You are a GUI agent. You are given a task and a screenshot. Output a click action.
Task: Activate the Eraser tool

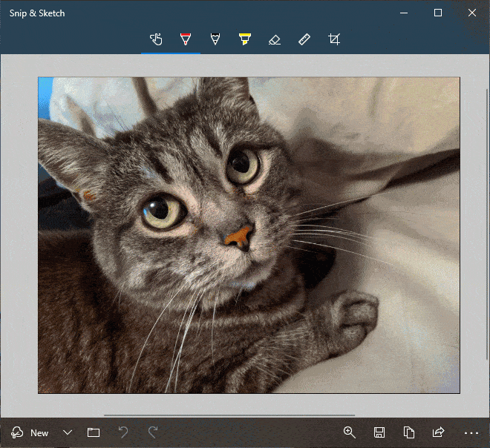pos(275,39)
